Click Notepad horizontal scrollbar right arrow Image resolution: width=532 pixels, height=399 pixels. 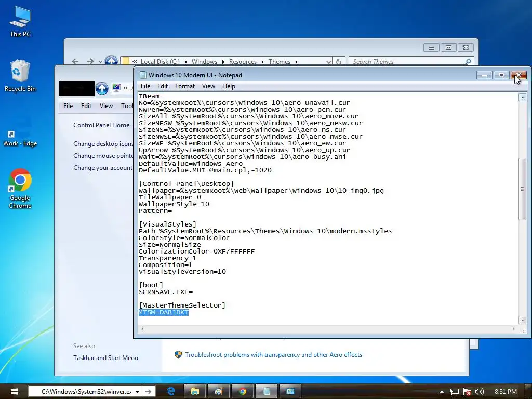click(513, 329)
